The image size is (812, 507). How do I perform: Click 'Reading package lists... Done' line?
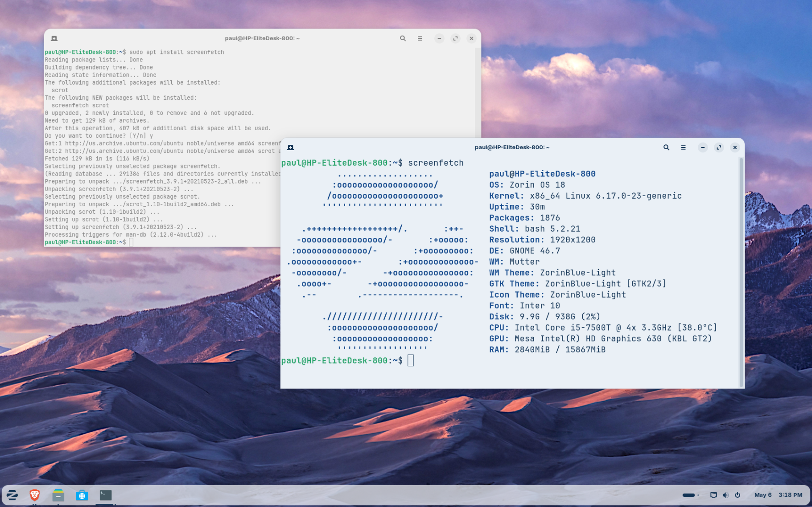[94, 60]
